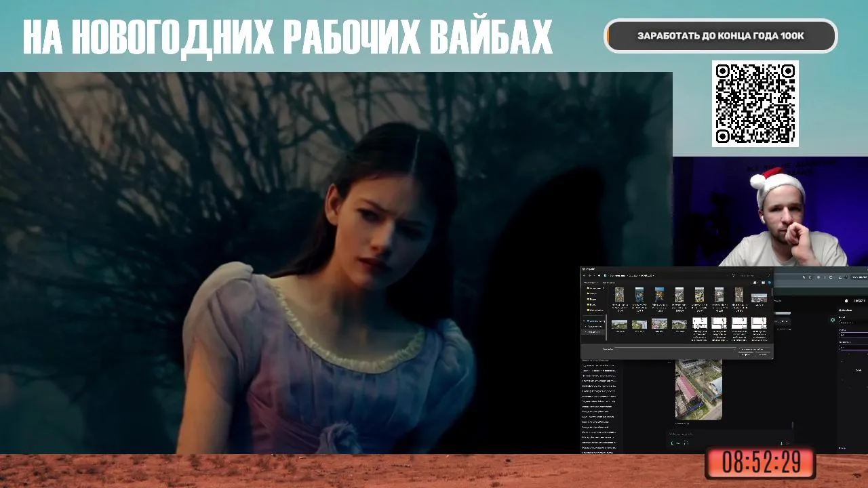The height and width of the screenshot is (488, 868).
Task: Click the bookmark star in the browser toolbar
Action: coord(810,277)
